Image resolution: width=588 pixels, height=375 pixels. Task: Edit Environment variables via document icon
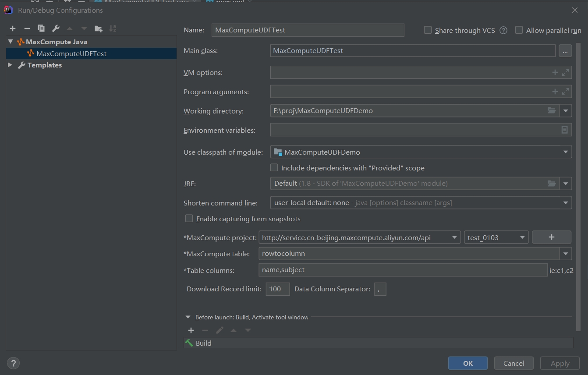point(564,130)
